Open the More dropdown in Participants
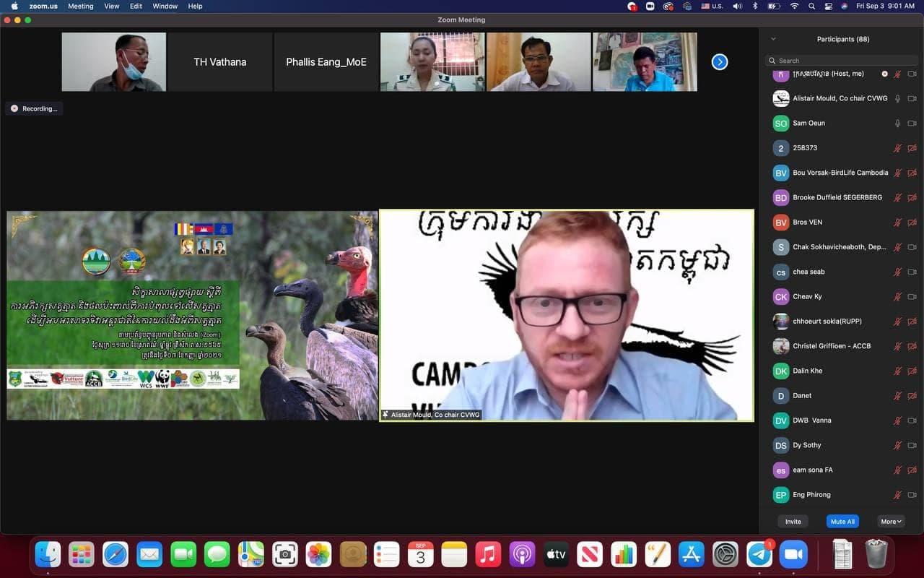Viewport: 924px width, 578px height. pyautogui.click(x=891, y=522)
